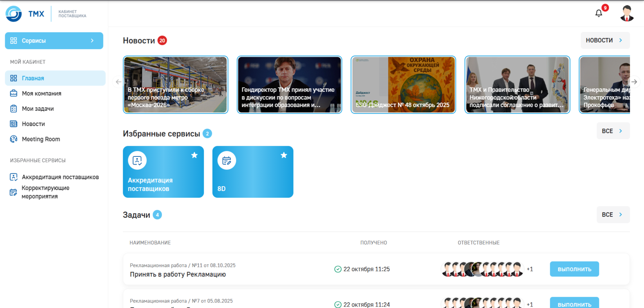Expand the Сервисы menu panel
The height and width of the screenshot is (308, 644).
pos(54,41)
